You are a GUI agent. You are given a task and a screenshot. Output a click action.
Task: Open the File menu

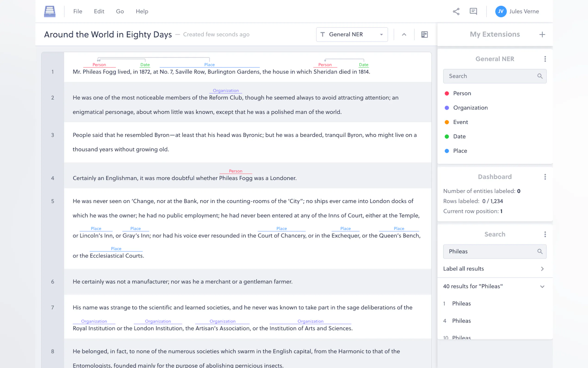[x=78, y=11]
